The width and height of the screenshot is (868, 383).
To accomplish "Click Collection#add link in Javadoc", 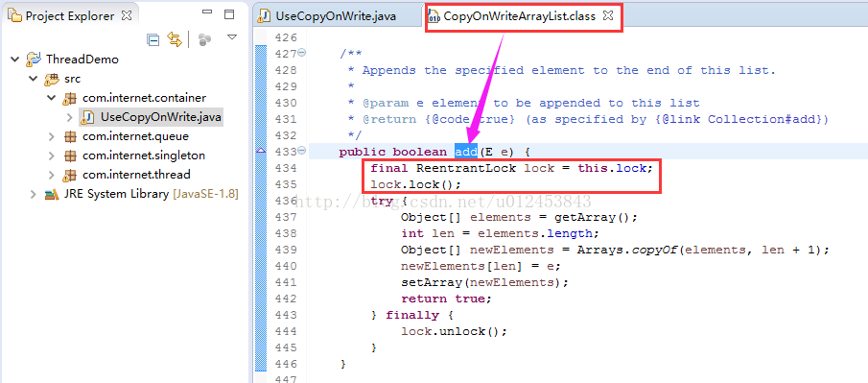I will click(x=765, y=119).
